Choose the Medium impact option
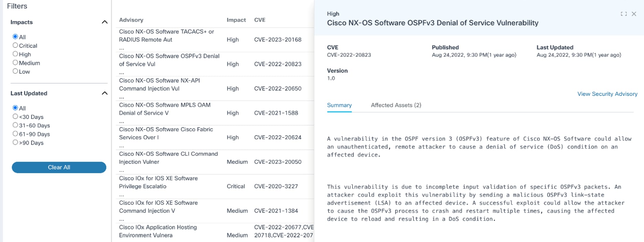The width and height of the screenshot is (644, 242). pyautogui.click(x=15, y=63)
